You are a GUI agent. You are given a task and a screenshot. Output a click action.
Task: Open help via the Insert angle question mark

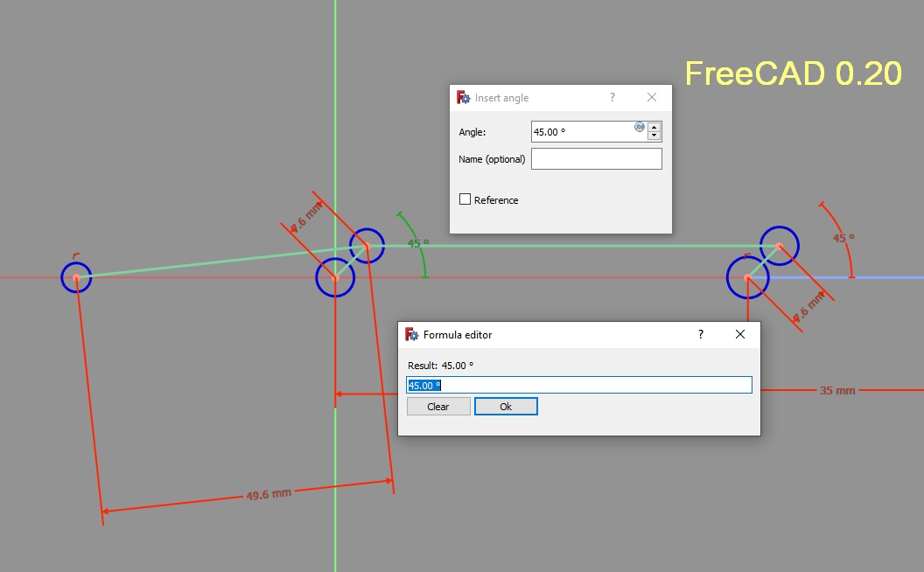tap(612, 97)
